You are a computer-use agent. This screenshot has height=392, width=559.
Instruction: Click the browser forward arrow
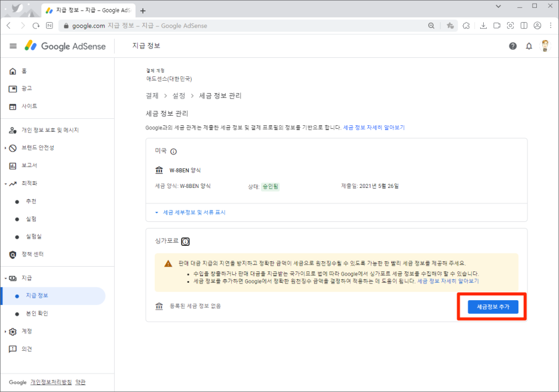(23, 26)
